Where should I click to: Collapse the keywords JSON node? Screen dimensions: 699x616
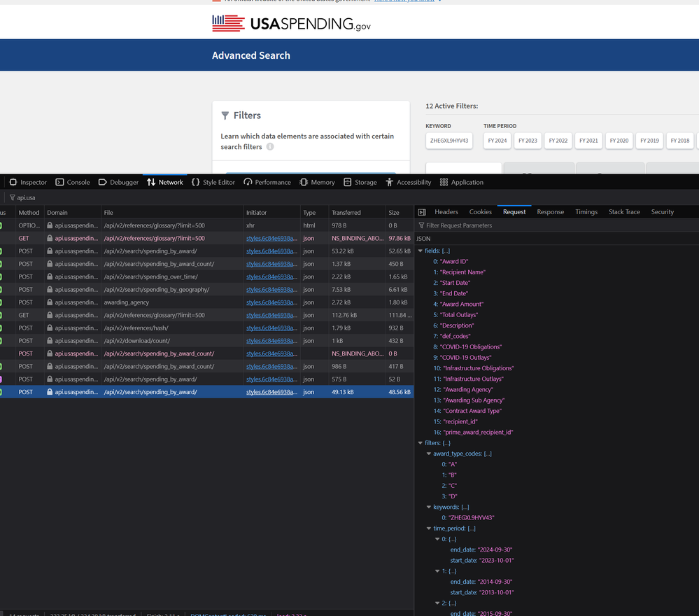pos(429,507)
